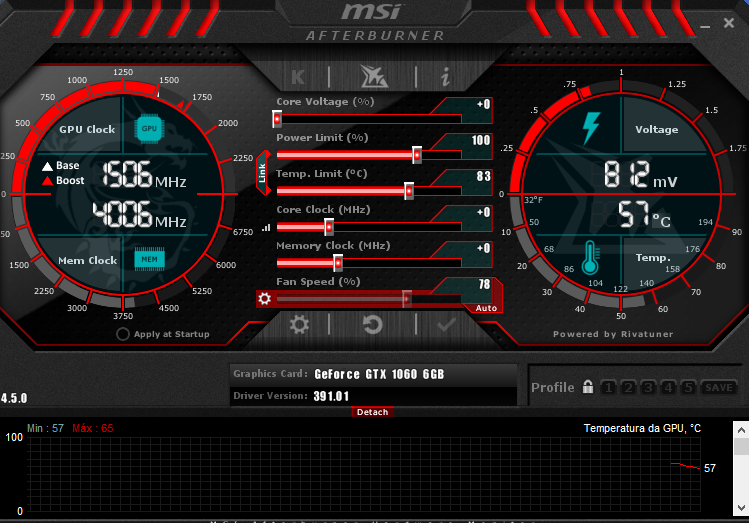This screenshot has height=523, width=749.
Task: Click the lightning bolt voltage icon
Action: click(590, 128)
